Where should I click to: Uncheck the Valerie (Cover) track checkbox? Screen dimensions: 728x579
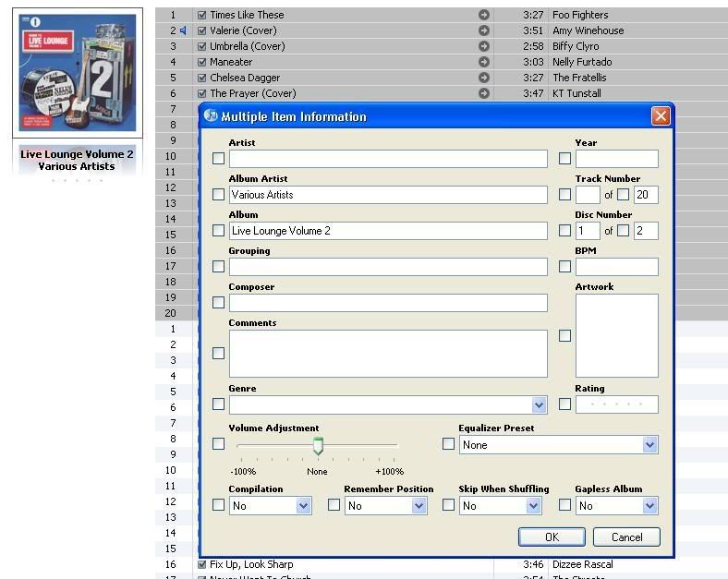coord(201,30)
